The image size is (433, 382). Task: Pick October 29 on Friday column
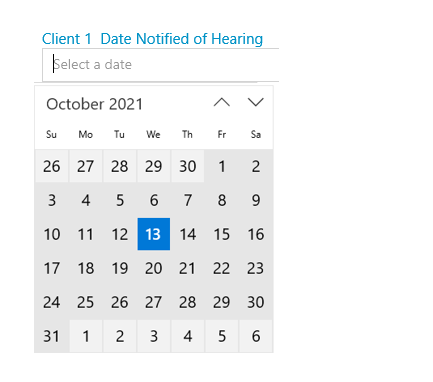222,302
